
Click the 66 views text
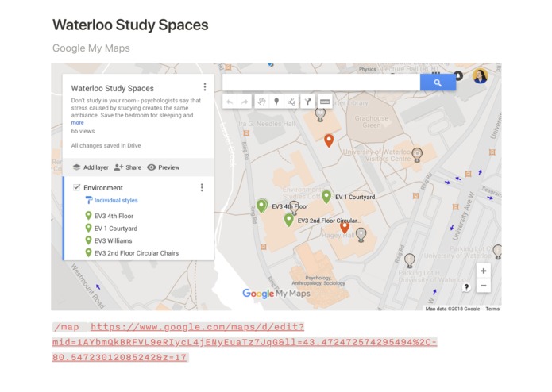83,131
